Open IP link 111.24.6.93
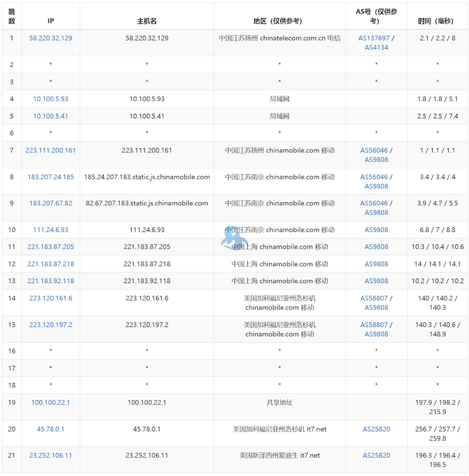469x476 pixels. pyautogui.click(x=50, y=230)
